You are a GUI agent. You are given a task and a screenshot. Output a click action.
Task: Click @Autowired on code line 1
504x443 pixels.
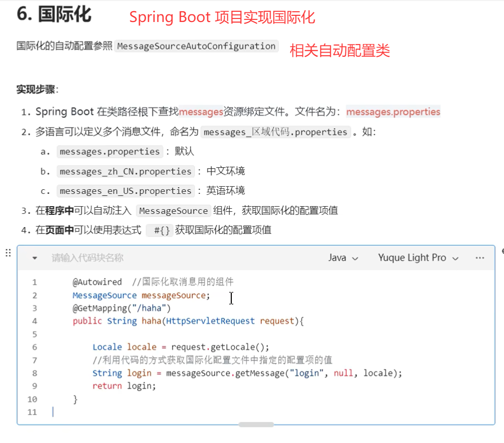[97, 282]
